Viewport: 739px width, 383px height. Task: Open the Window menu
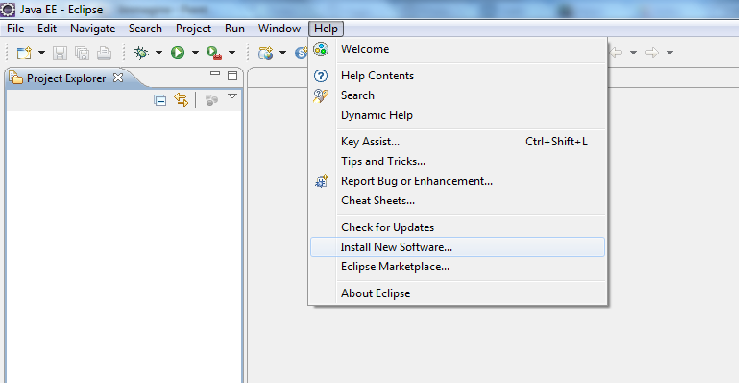point(279,28)
